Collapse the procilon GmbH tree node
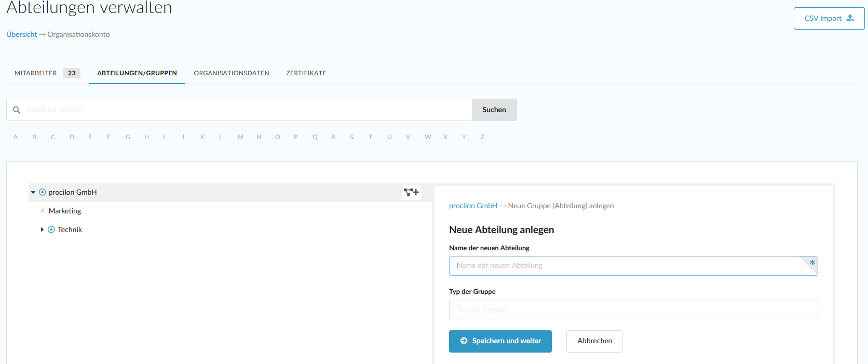 coord(33,192)
